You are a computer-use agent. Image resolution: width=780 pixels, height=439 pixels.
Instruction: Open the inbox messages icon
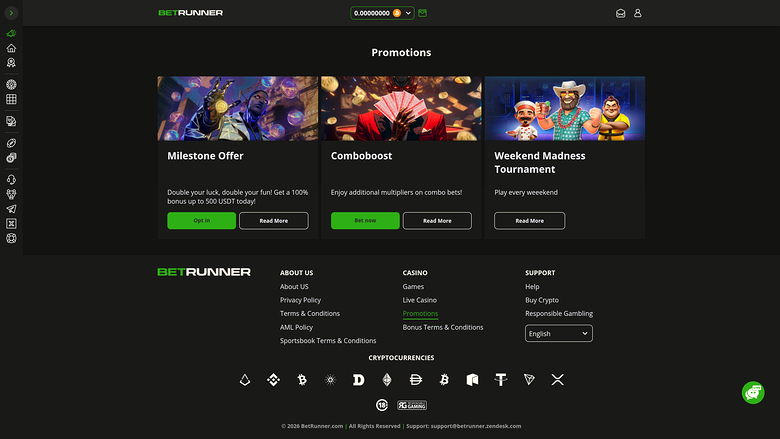point(620,13)
